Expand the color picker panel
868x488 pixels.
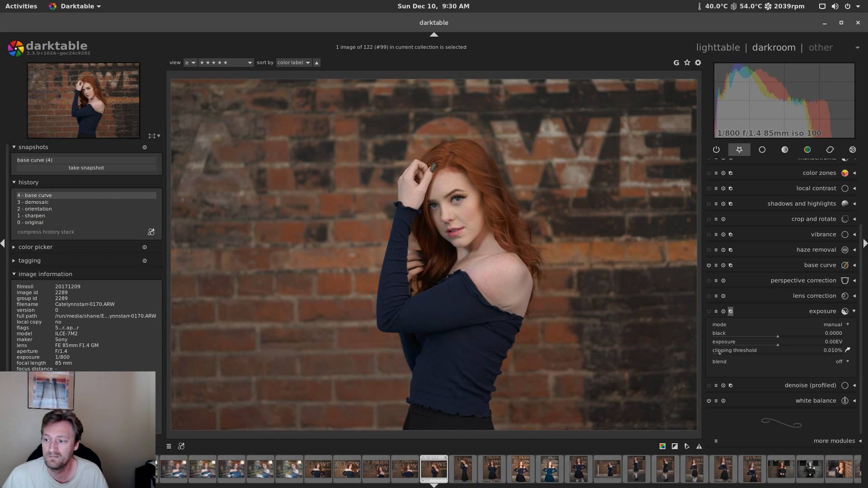pos(35,247)
